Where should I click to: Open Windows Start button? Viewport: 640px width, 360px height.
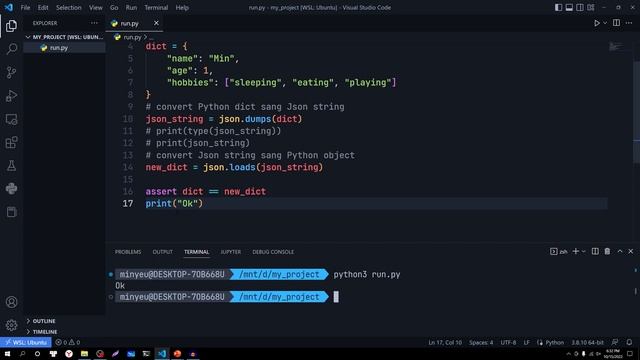(x=7, y=354)
